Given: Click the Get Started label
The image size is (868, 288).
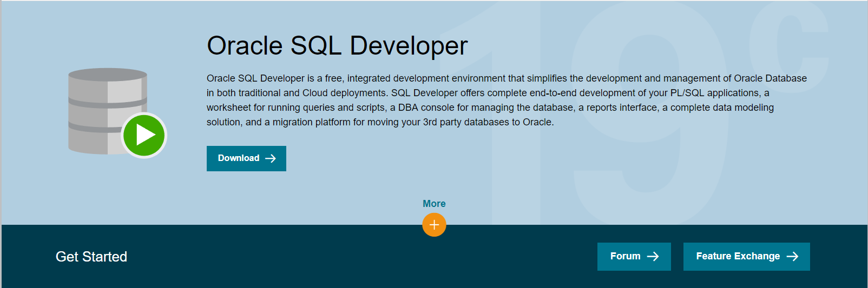Looking at the screenshot, I should [91, 257].
